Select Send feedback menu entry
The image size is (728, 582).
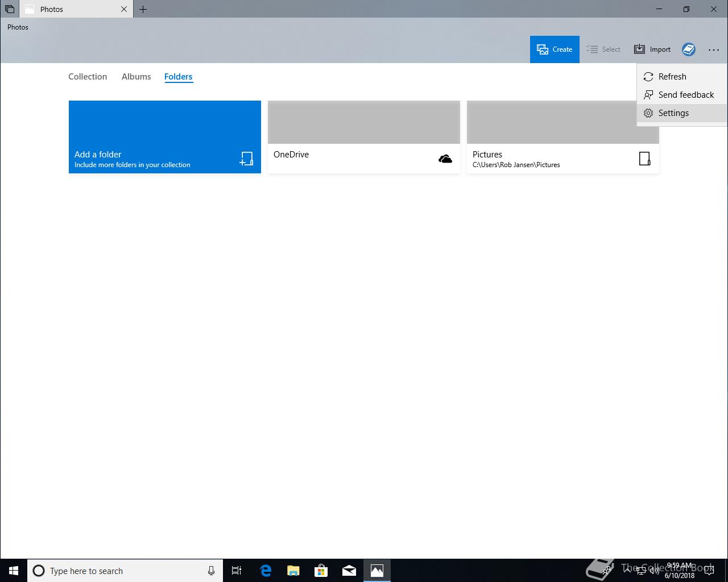[682, 95]
